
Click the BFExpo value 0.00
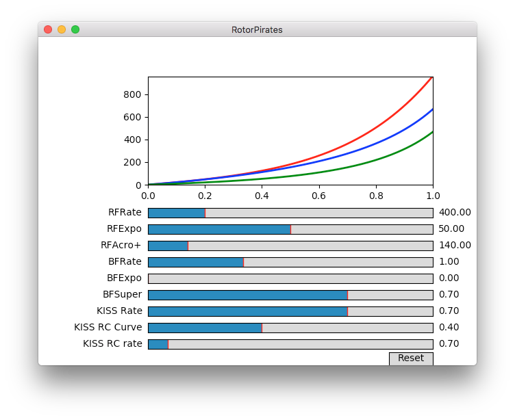pyautogui.click(x=449, y=278)
